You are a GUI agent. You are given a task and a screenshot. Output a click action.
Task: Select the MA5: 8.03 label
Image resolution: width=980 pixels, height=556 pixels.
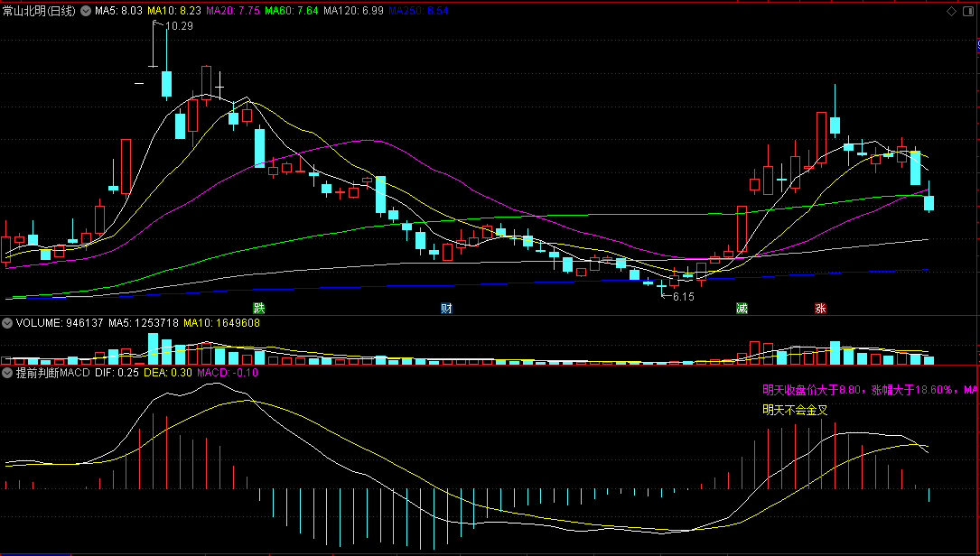118,11
